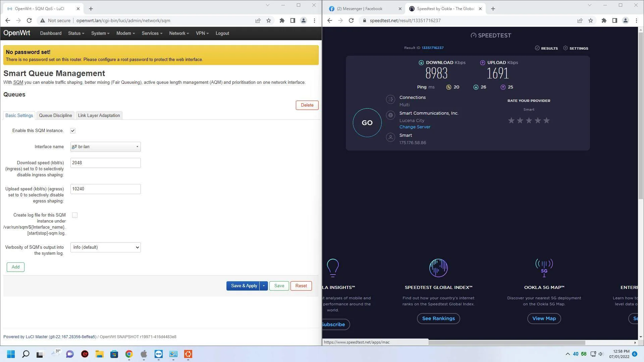644x362 pixels.
Task: Bookmark the OpenWrt page with star icon
Action: pyautogui.click(x=269, y=20)
